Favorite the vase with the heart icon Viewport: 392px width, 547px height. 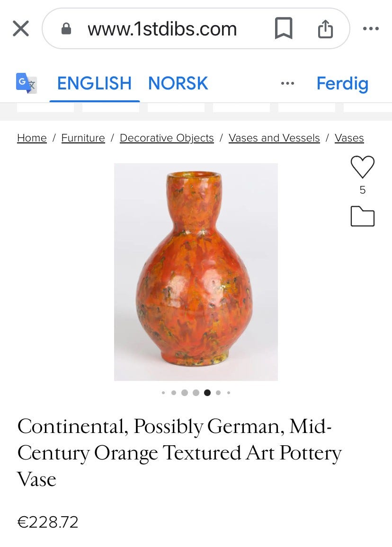tap(363, 167)
